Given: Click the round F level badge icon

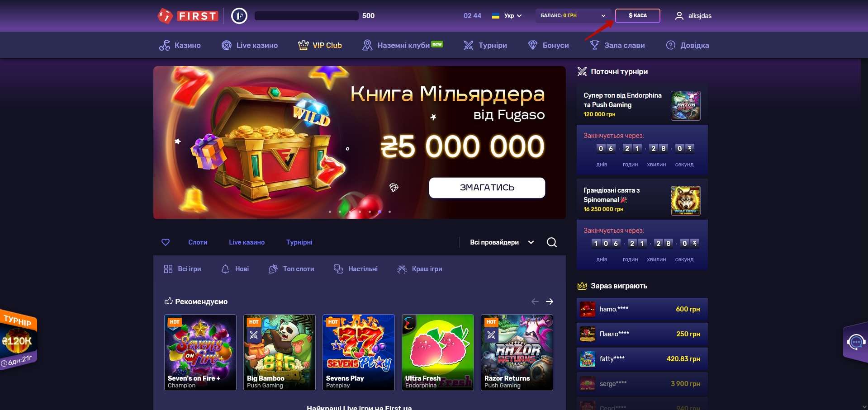Looking at the screenshot, I should click(x=239, y=16).
